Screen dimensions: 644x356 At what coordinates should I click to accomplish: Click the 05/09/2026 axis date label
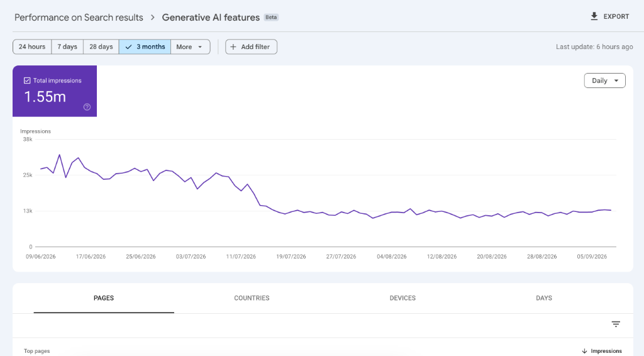click(x=592, y=257)
